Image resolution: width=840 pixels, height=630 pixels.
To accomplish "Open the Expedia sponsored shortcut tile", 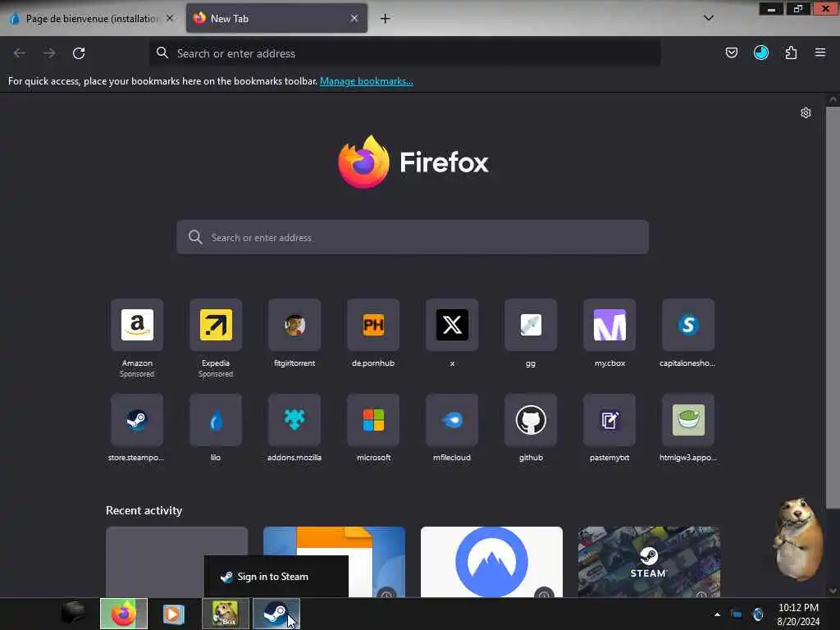I will coord(216,325).
